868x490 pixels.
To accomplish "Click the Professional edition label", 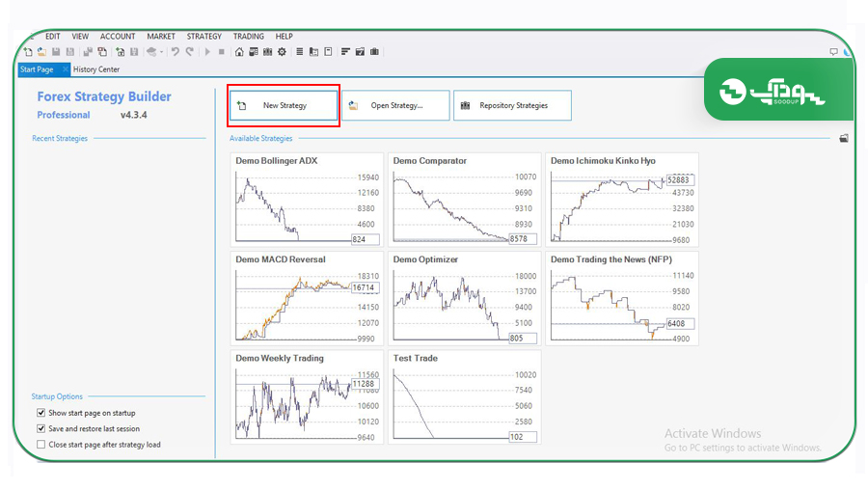I will coord(63,115).
